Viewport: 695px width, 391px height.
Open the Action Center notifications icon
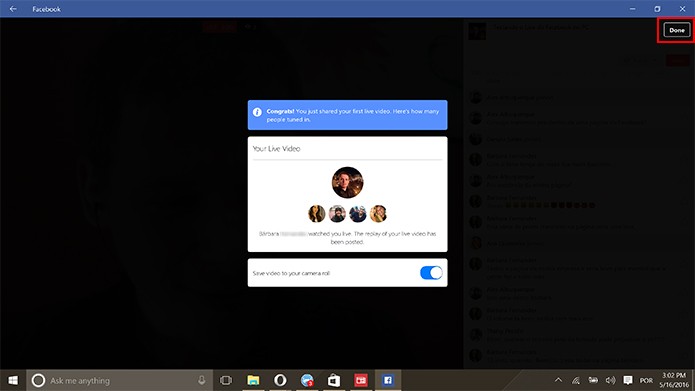pyautogui.click(x=628, y=380)
